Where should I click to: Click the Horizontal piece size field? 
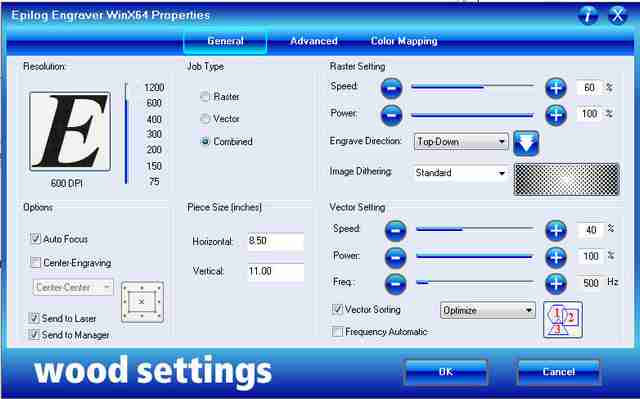(x=276, y=241)
